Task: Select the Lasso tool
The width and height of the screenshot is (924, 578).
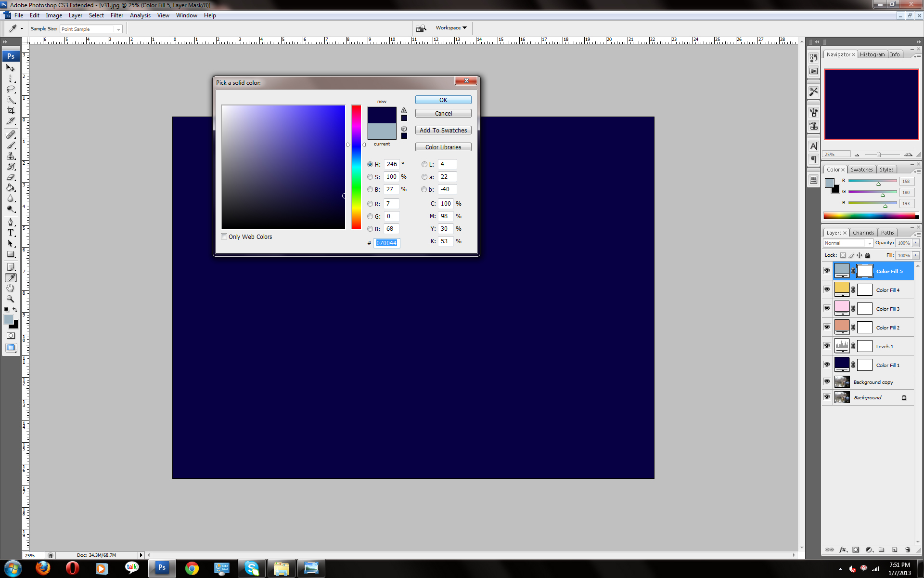Action: [11, 89]
